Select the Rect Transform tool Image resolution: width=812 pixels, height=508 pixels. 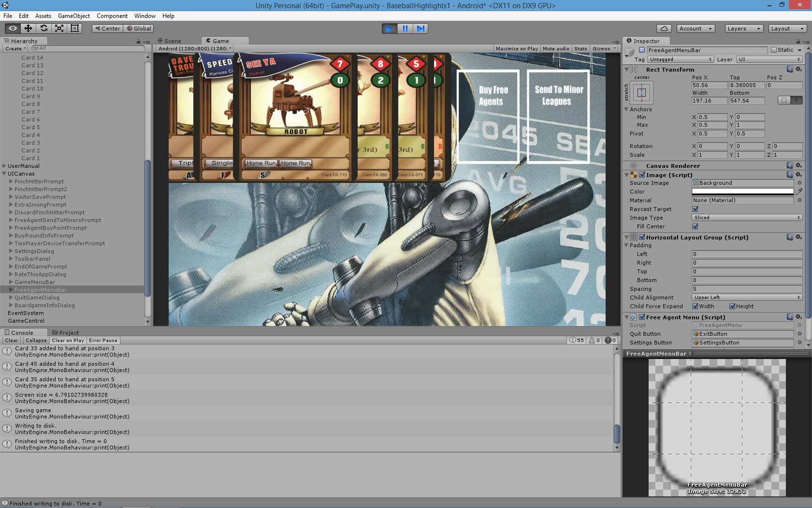[x=74, y=29]
